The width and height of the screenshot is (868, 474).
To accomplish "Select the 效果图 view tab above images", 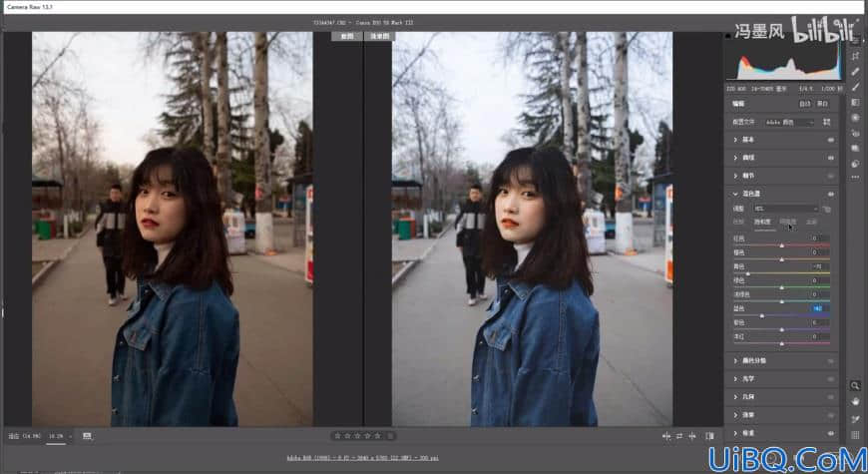I will pyautogui.click(x=379, y=37).
